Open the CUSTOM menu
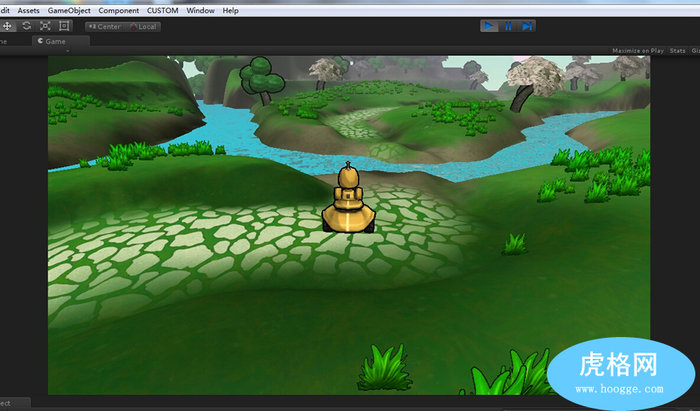Image resolution: width=700 pixels, height=411 pixels. (163, 10)
